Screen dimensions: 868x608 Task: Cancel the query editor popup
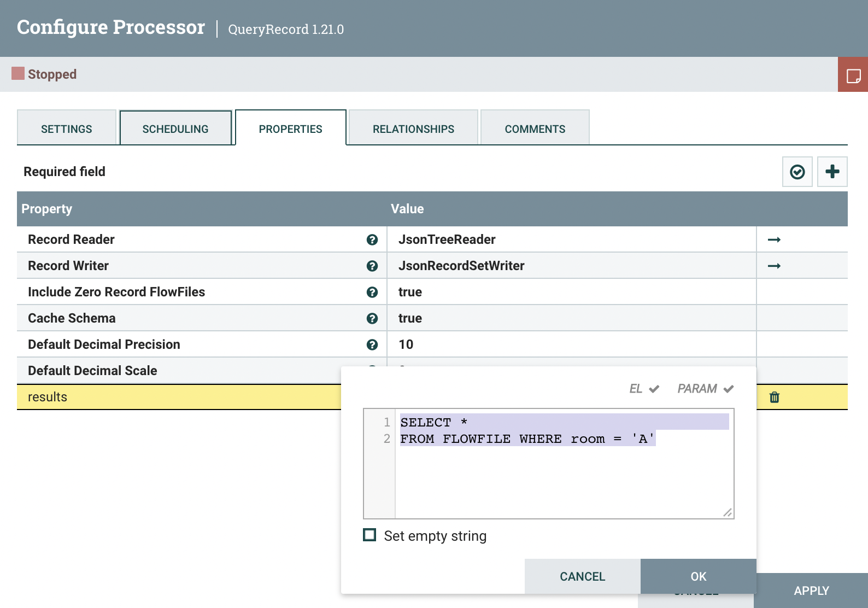click(x=582, y=576)
